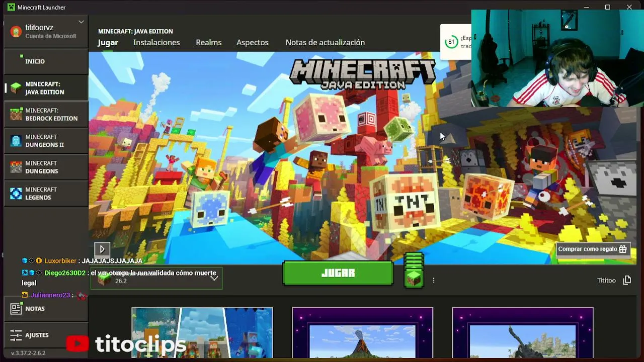Go to the Aspectos tab
Viewport: 644px width, 362px height.
(253, 43)
